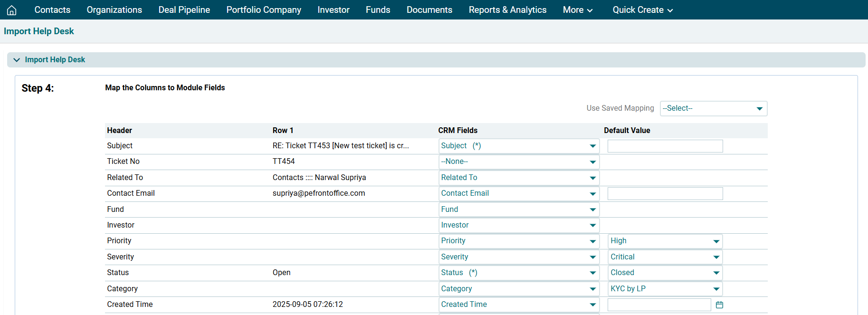Click the Created Time default date field

click(x=659, y=305)
